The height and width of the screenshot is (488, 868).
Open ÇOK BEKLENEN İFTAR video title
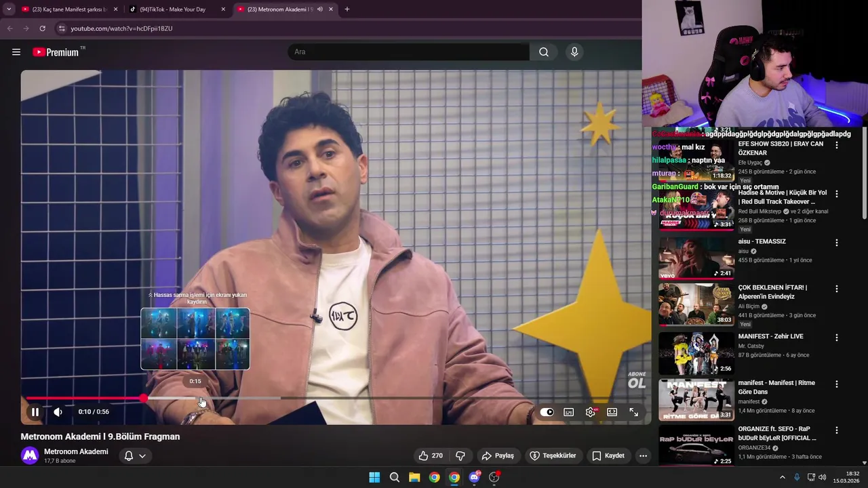pyautogui.click(x=772, y=292)
